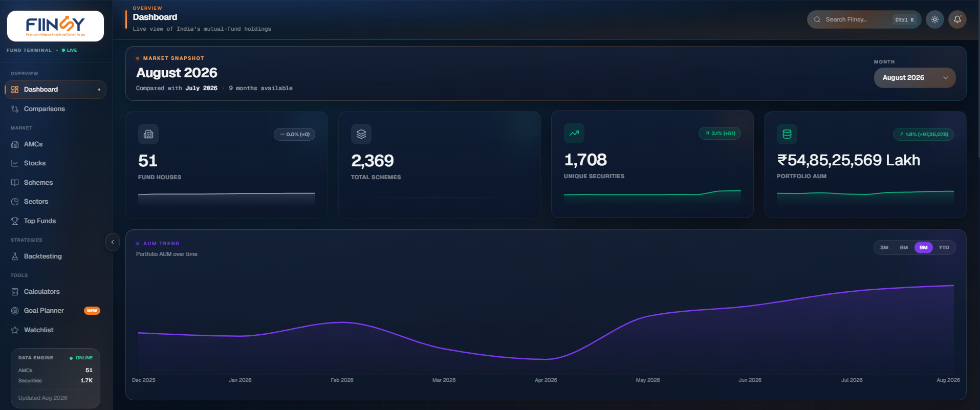Click the 0.0% (+0) change badge
Image resolution: width=980 pixels, height=410 pixels.
pos(295,135)
